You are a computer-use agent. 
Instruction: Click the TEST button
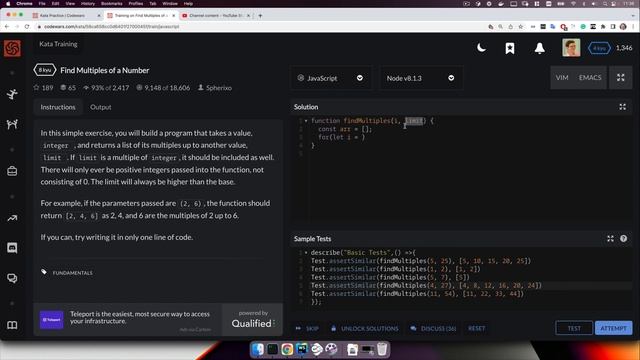(x=574, y=328)
